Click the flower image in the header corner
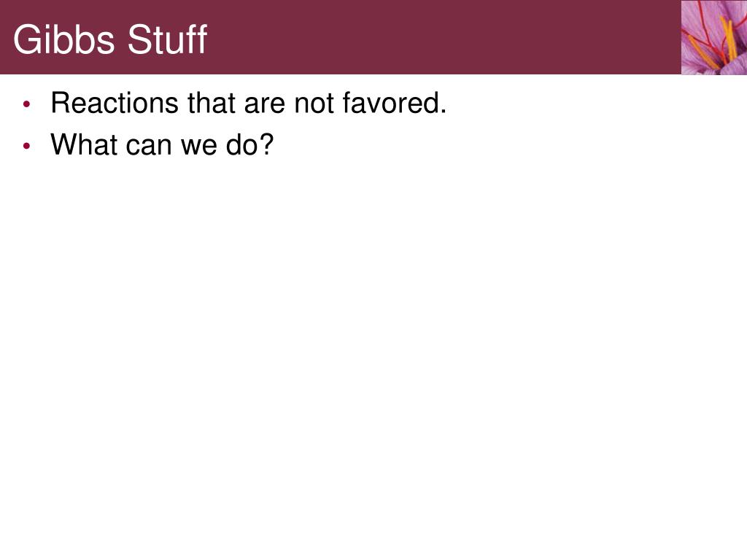747x560 pixels. (x=713, y=37)
